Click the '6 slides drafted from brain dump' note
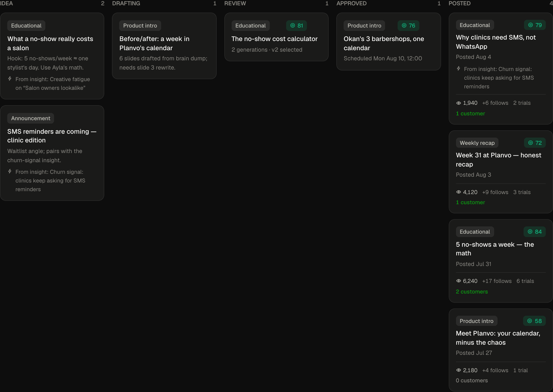Image resolution: width=553 pixels, height=392 pixels. coord(163,63)
